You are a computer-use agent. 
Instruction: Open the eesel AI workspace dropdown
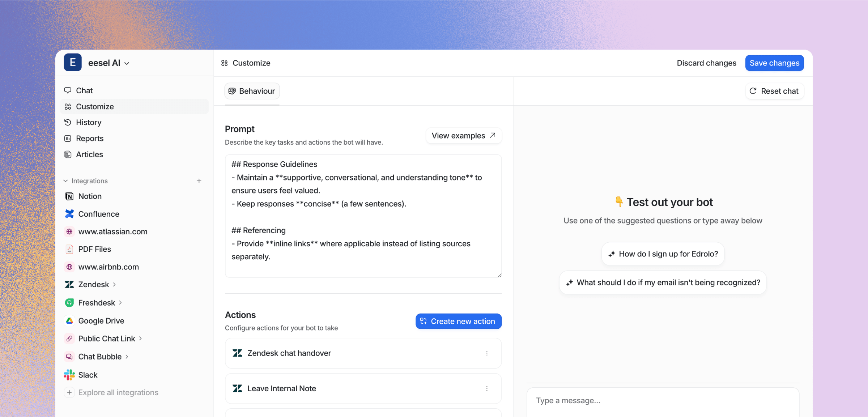(109, 63)
